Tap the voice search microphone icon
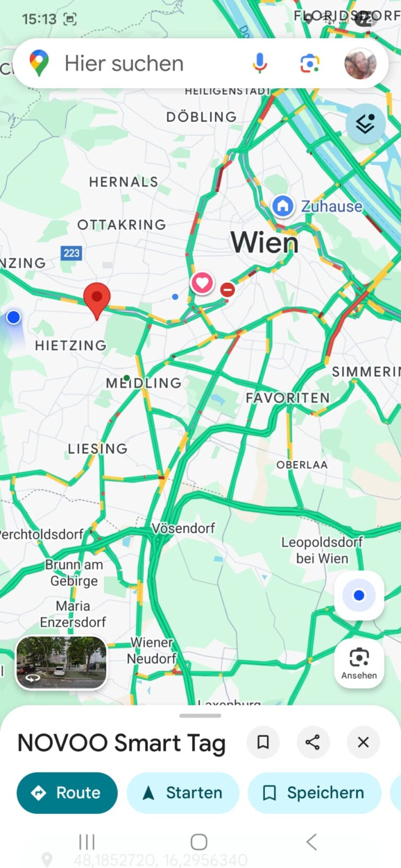This screenshot has width=401, height=868. tap(260, 63)
